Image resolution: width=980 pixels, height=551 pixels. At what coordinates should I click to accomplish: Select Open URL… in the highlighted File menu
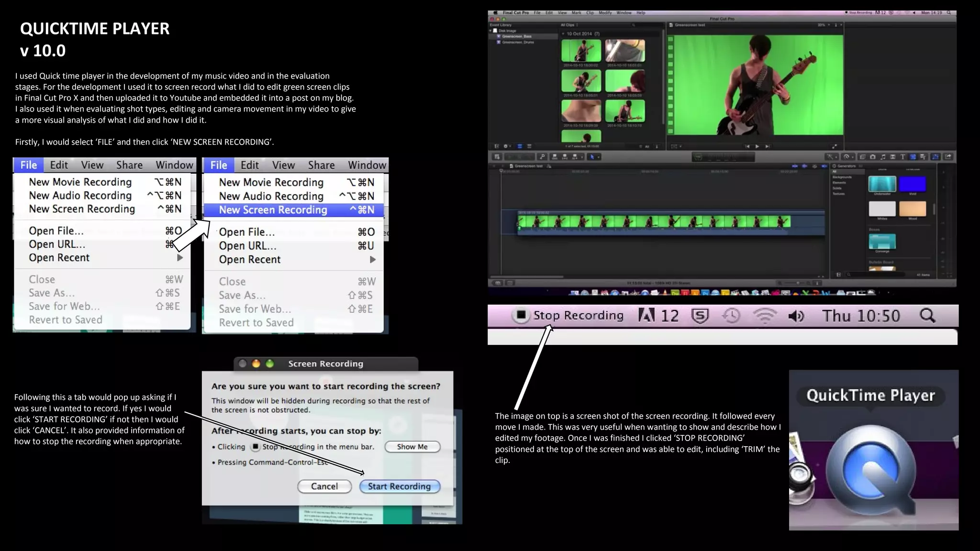click(294, 246)
